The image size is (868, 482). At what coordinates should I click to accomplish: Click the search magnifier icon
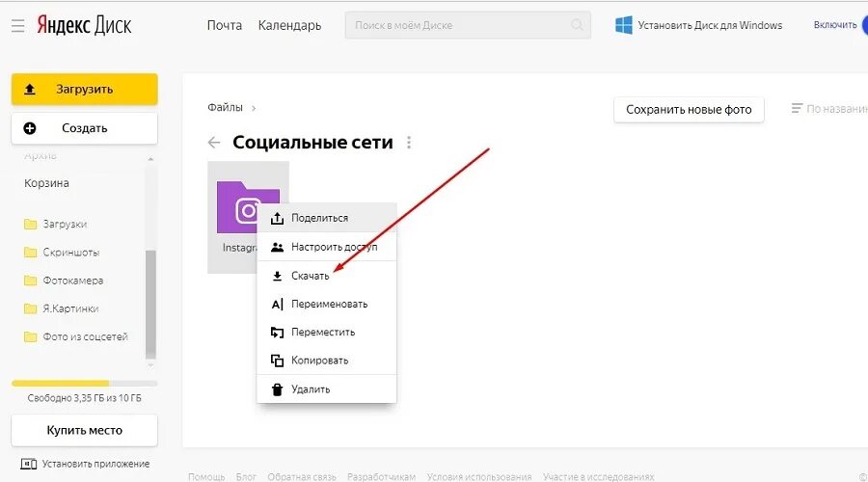(x=577, y=25)
